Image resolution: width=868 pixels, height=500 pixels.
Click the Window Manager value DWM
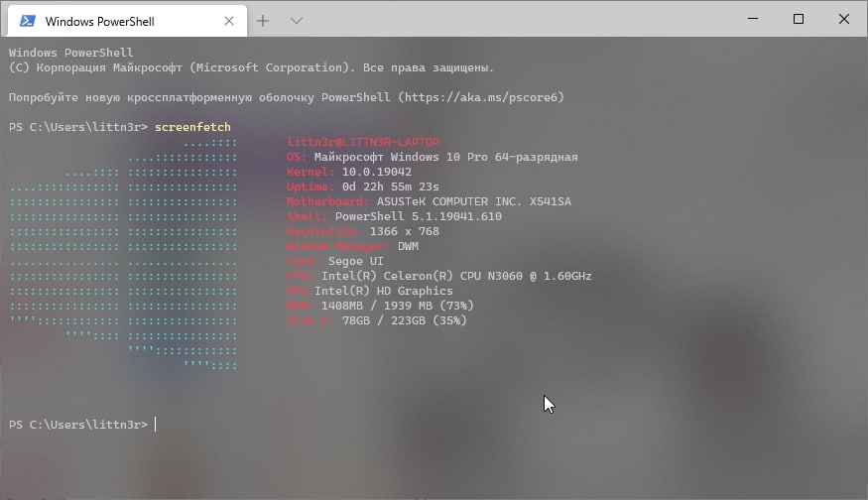[x=408, y=246]
